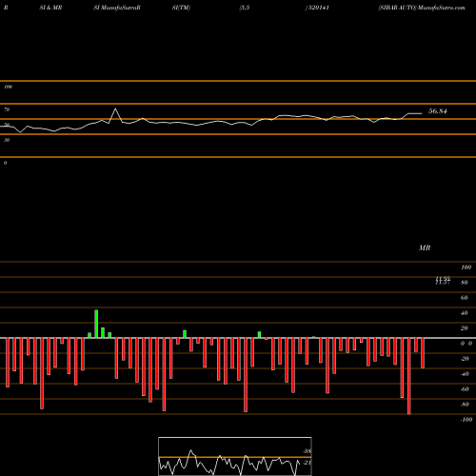This screenshot has height=476, width=476.
Task: Click the RSI line peak spike
Action: click(115, 109)
